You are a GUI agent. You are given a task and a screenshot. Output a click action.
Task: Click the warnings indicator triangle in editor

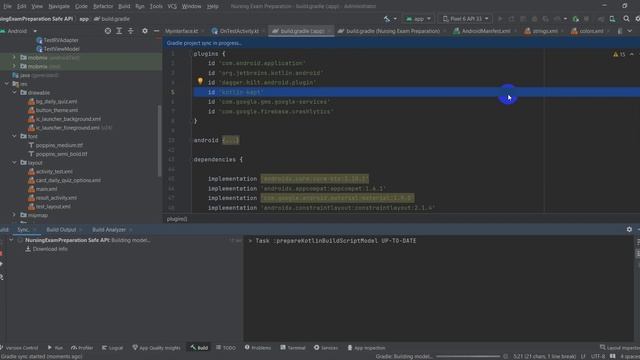pyautogui.click(x=616, y=54)
